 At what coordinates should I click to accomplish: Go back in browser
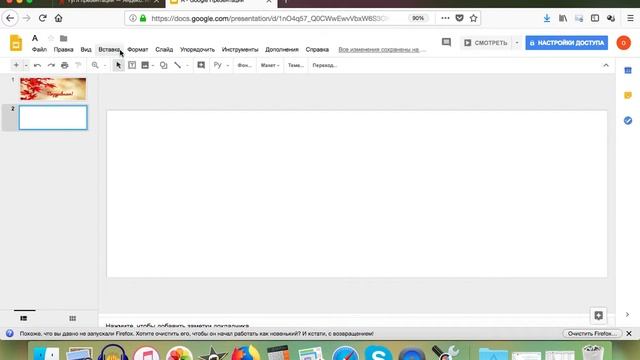coord(10,18)
